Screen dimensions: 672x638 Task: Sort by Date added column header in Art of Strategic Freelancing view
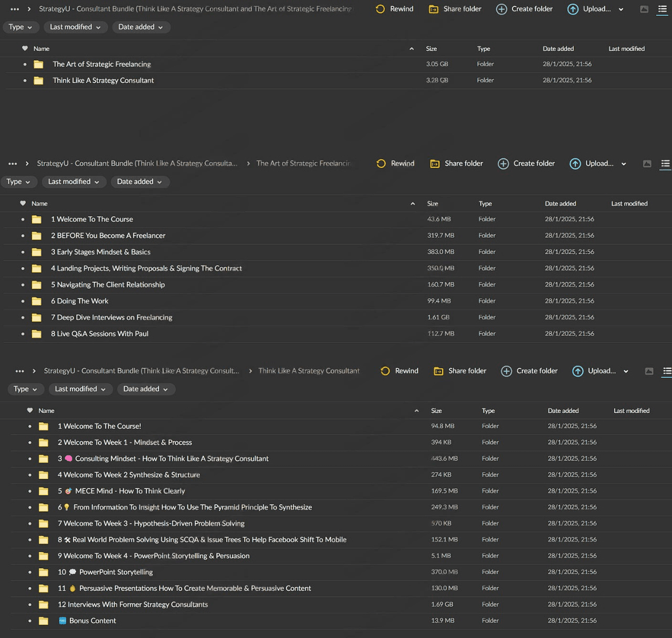coord(560,204)
